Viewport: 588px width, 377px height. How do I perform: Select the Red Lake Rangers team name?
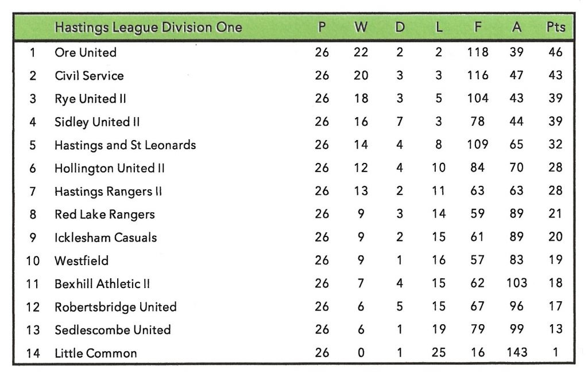click(105, 215)
